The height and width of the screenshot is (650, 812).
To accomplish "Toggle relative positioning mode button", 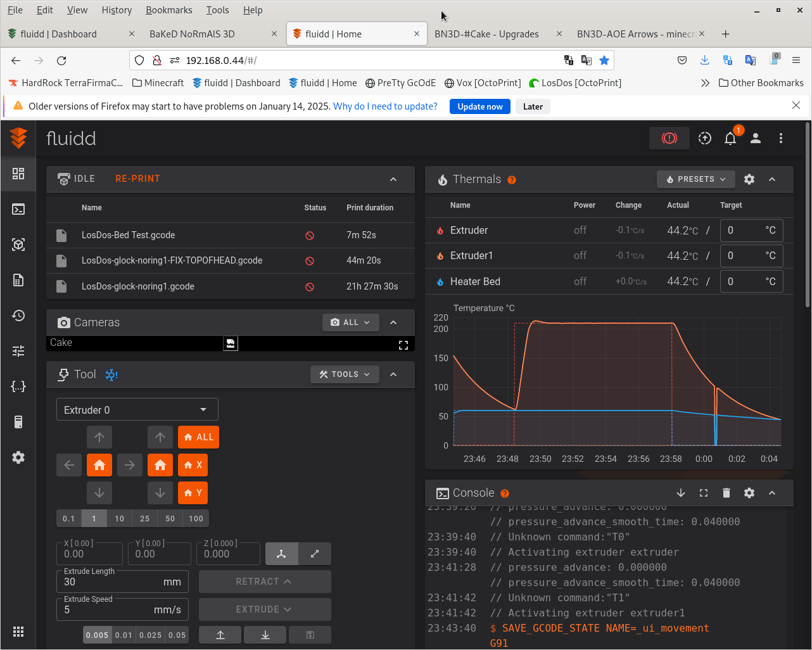I will 315,554.
